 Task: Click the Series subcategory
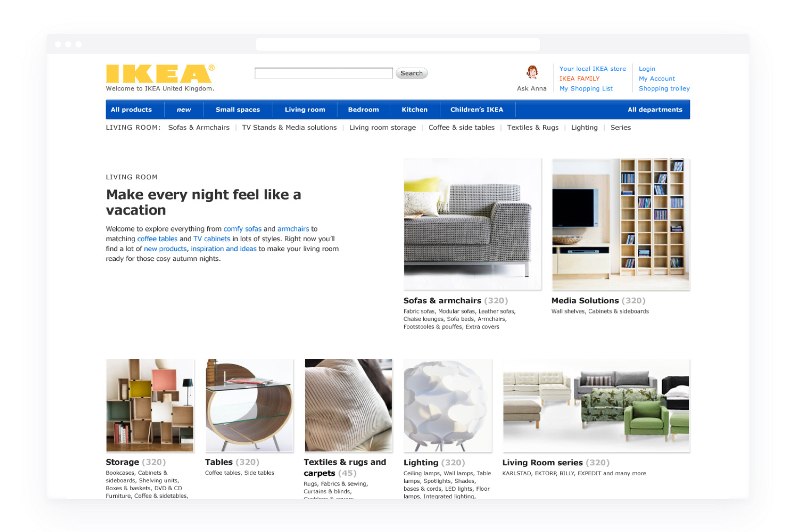[x=620, y=128]
